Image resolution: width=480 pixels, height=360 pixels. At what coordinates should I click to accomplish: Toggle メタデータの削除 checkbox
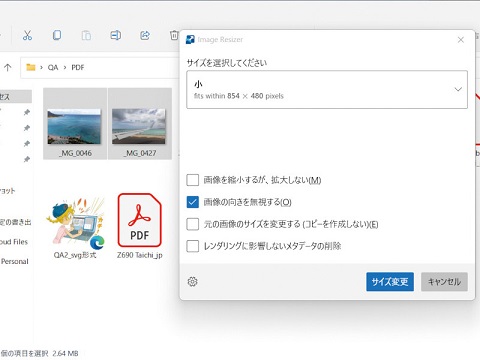click(193, 246)
